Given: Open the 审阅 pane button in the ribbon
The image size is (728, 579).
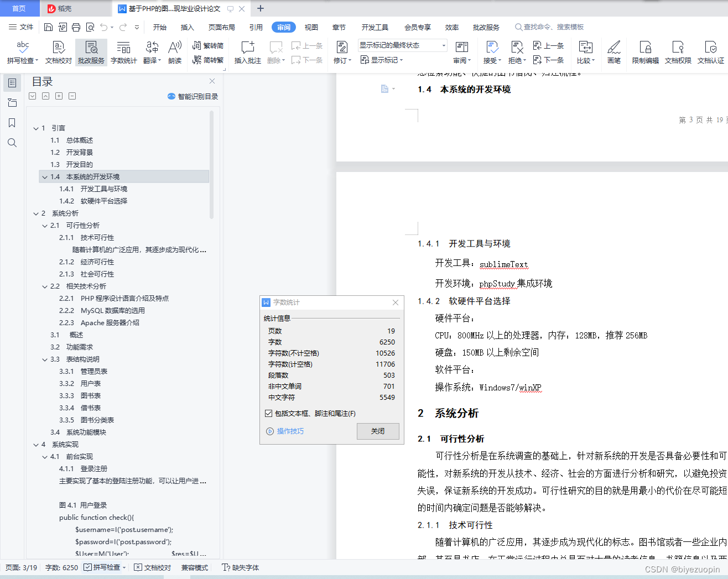Looking at the screenshot, I should pyautogui.click(x=462, y=53).
